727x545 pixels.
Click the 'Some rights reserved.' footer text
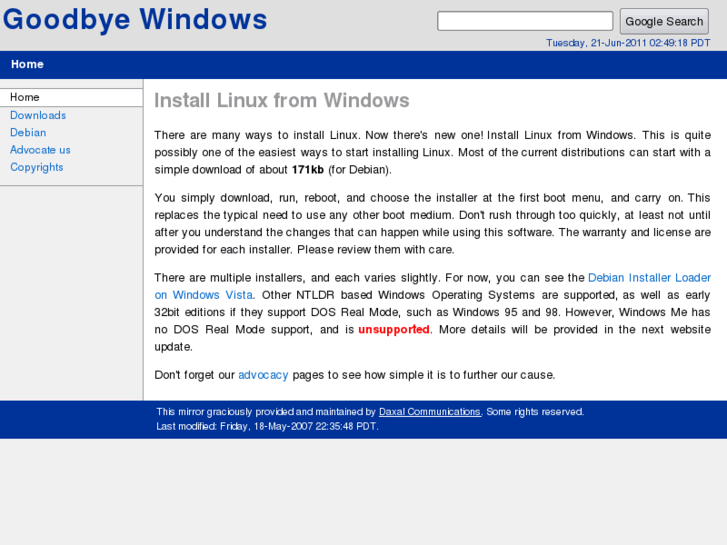click(x=535, y=412)
